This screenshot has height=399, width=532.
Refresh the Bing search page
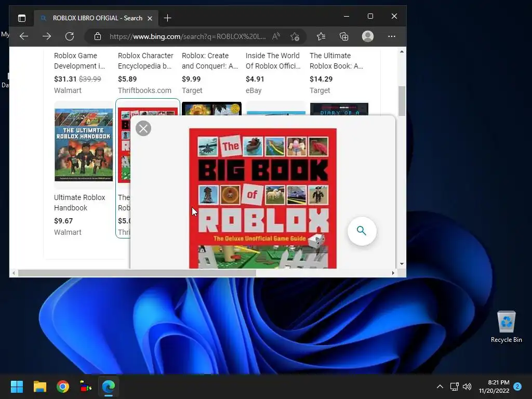[x=70, y=36]
